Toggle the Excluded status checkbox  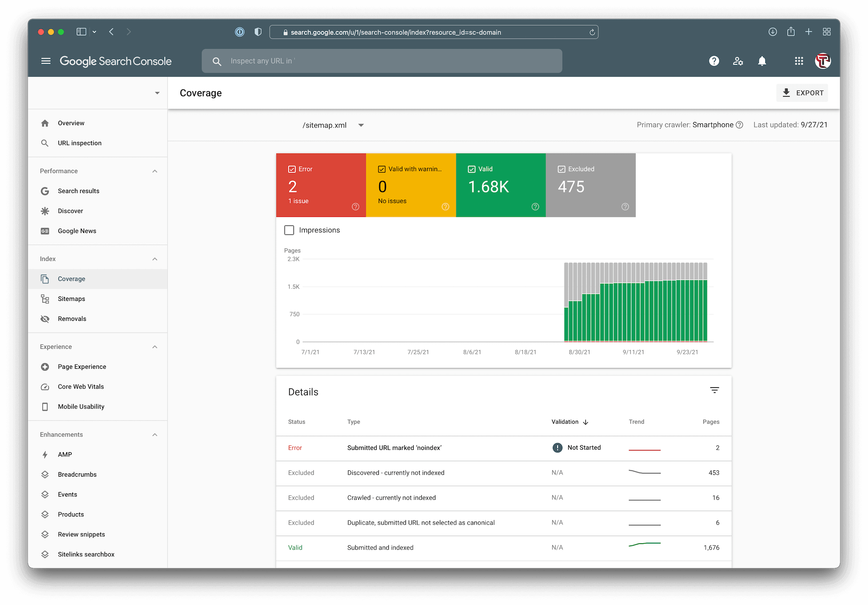coord(561,169)
